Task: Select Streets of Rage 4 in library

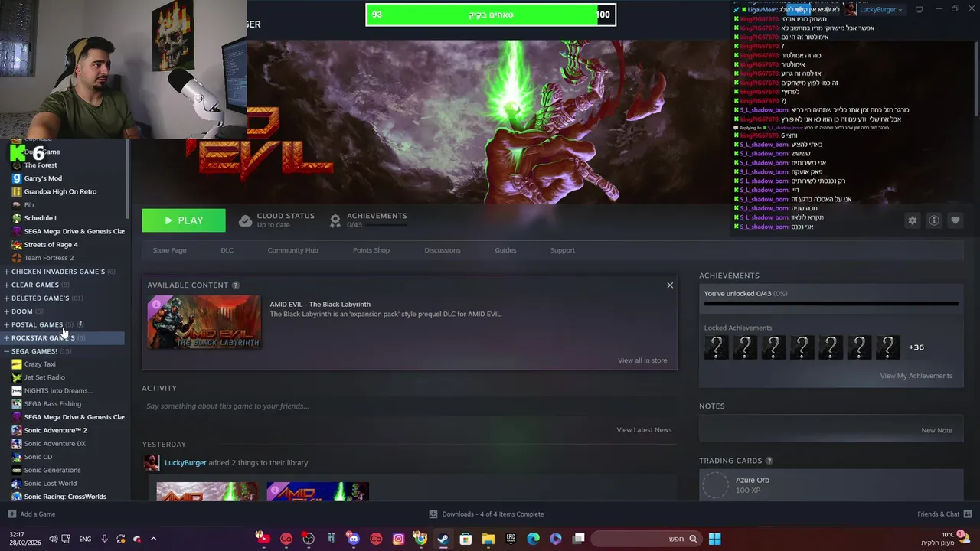Action: (x=51, y=245)
